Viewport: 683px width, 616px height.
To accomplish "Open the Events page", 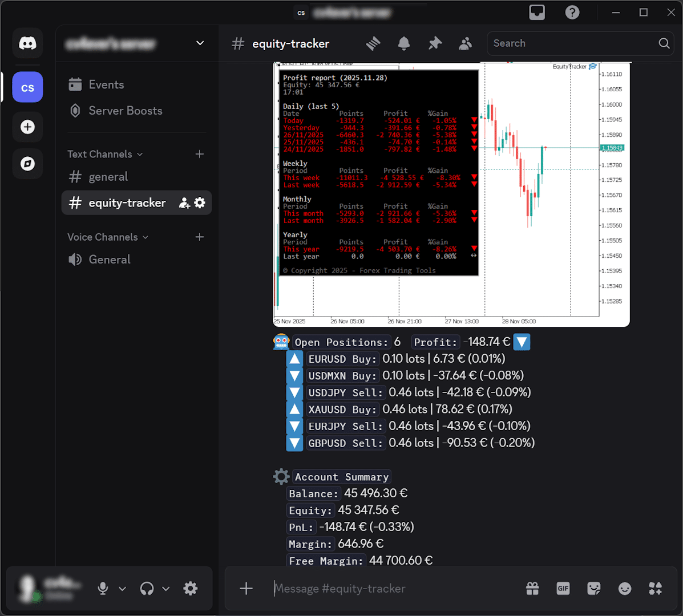I will pos(106,84).
